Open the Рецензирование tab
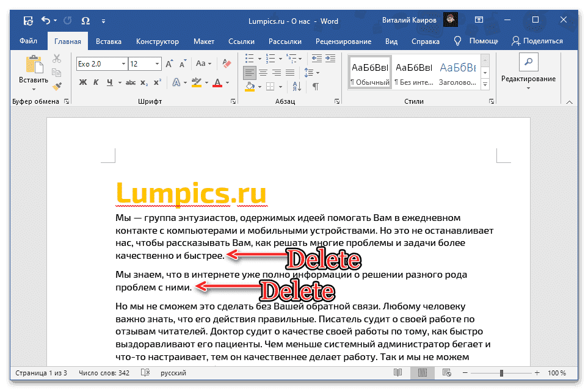 pos(343,41)
